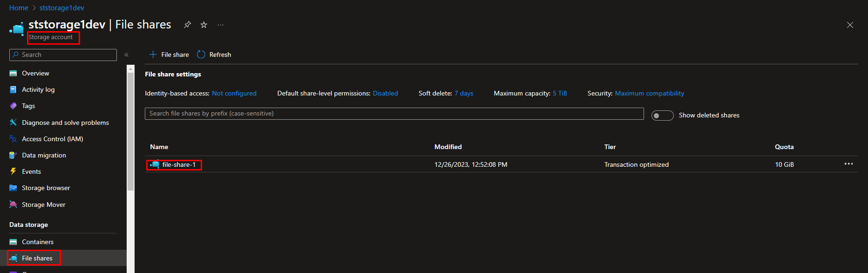
Task: Click the Storage Mover icon
Action: tap(13, 205)
